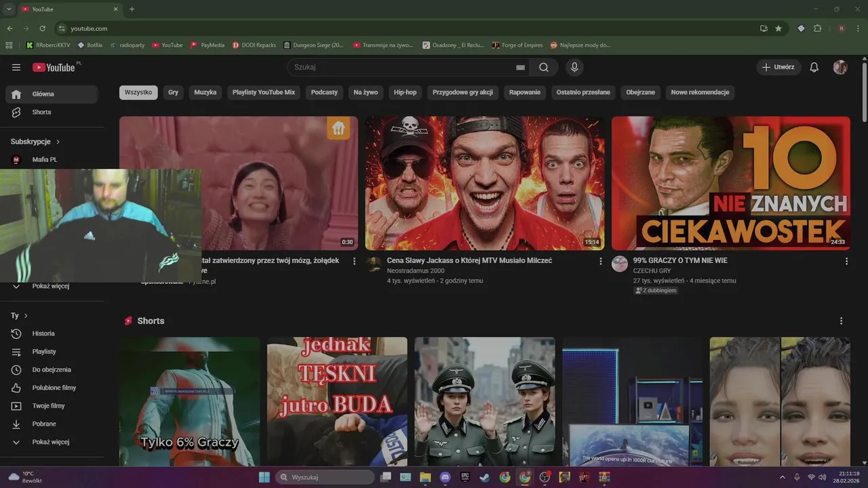Open a new Chrome tab
The height and width of the screenshot is (488, 868).
click(132, 9)
